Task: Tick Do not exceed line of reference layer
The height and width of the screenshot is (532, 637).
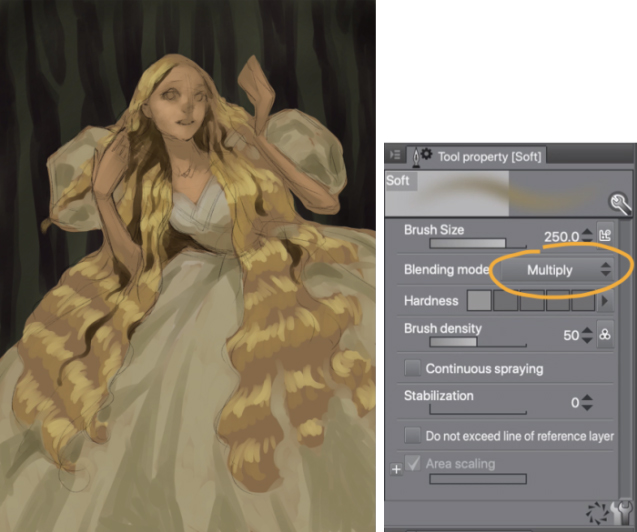Action: pos(412,436)
